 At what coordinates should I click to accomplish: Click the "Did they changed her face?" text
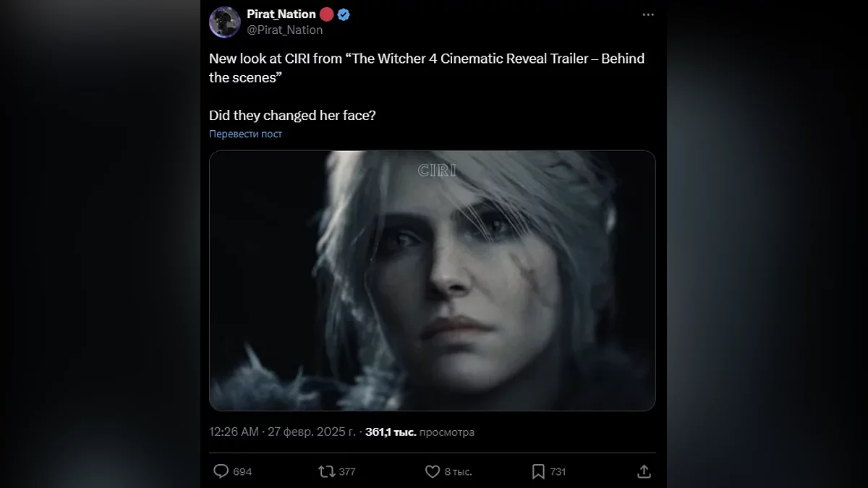point(292,115)
